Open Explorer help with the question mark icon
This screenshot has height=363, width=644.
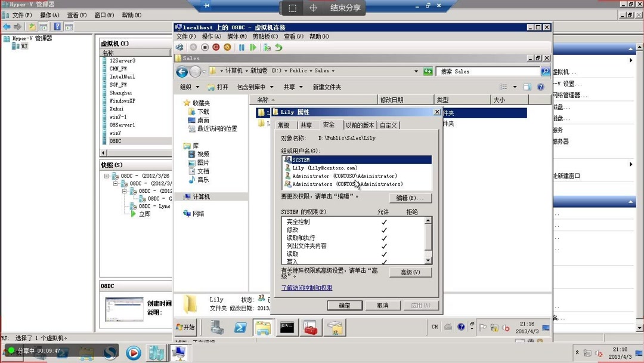tap(540, 86)
